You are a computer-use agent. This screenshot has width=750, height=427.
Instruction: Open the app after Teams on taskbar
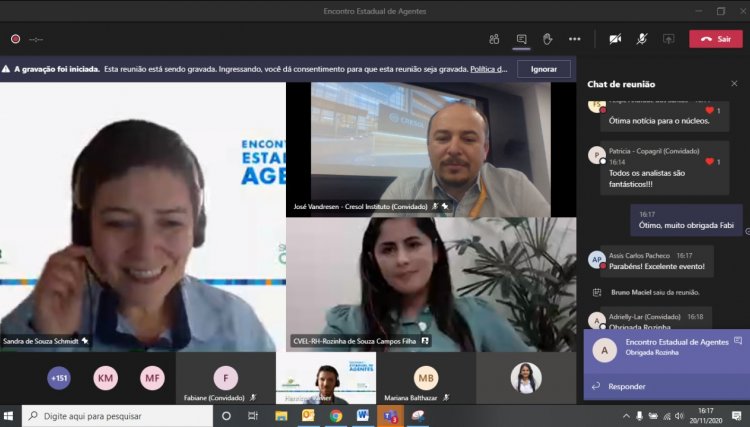click(x=418, y=416)
